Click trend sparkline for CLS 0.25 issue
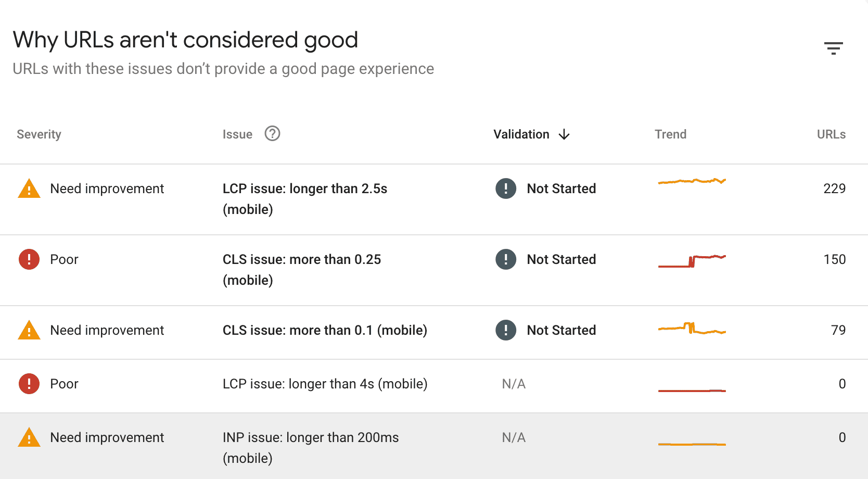 tap(692, 260)
